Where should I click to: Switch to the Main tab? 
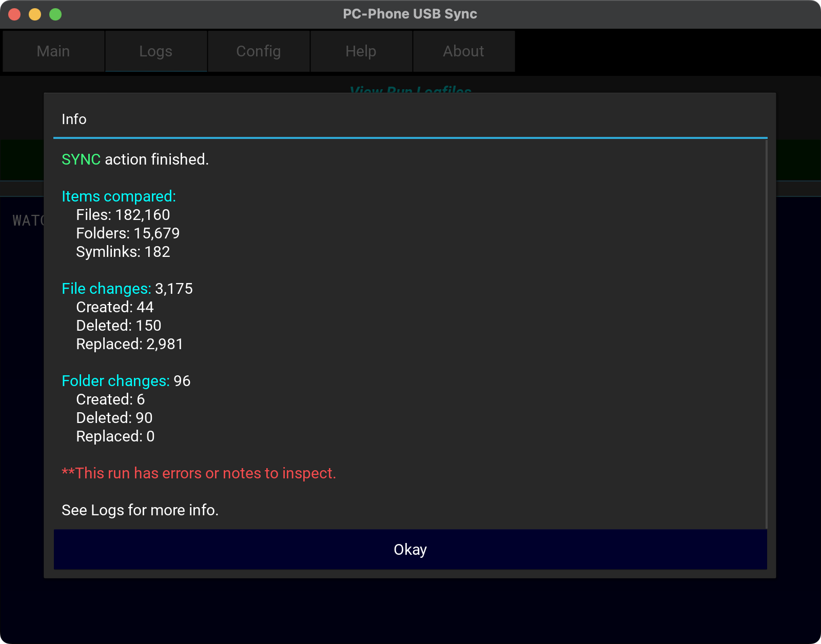coord(53,51)
